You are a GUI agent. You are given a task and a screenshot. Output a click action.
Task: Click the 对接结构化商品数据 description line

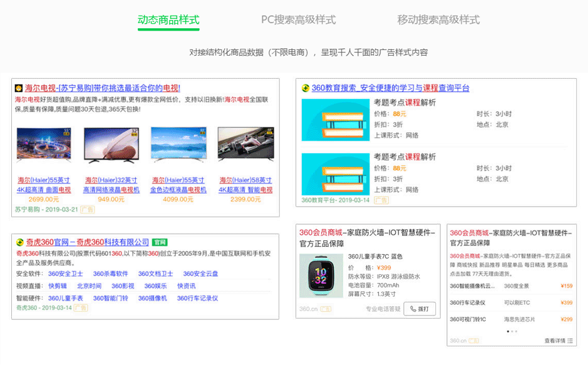(x=308, y=53)
